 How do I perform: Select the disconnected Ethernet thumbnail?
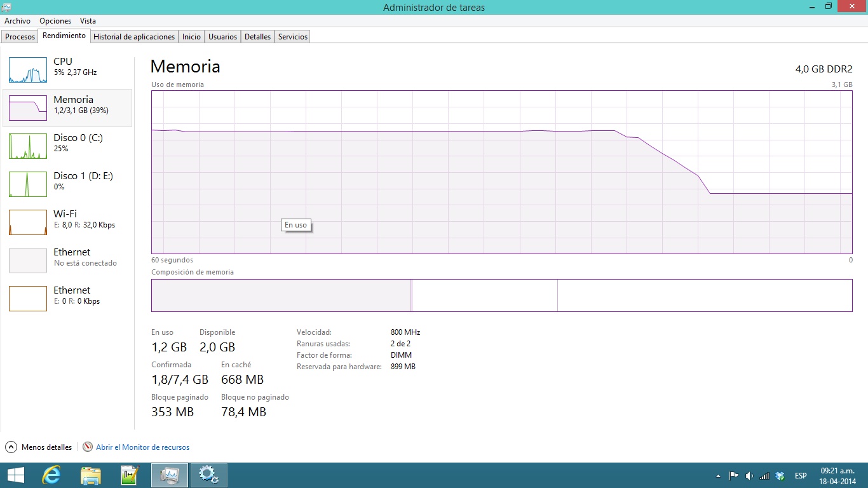tap(28, 261)
